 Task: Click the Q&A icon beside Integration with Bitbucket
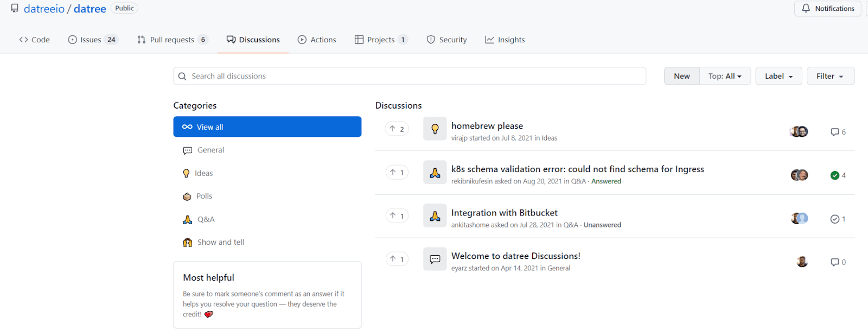click(435, 216)
